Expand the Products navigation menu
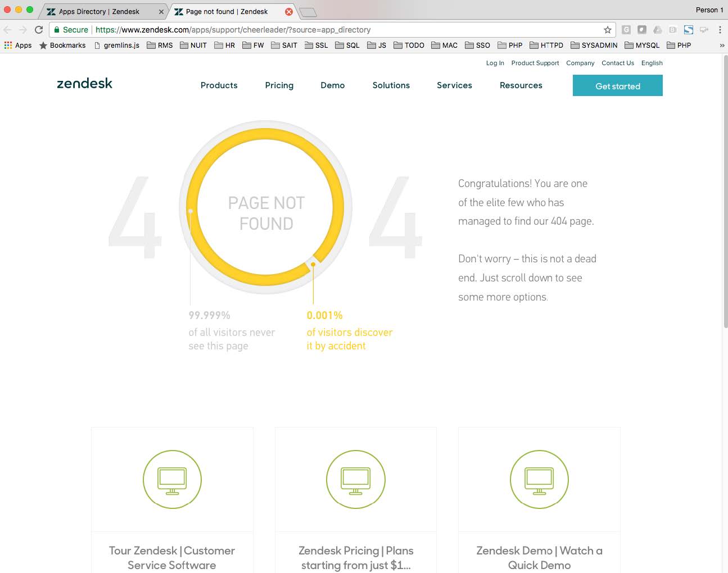Viewport: 728px width, 573px height. pyautogui.click(x=219, y=85)
